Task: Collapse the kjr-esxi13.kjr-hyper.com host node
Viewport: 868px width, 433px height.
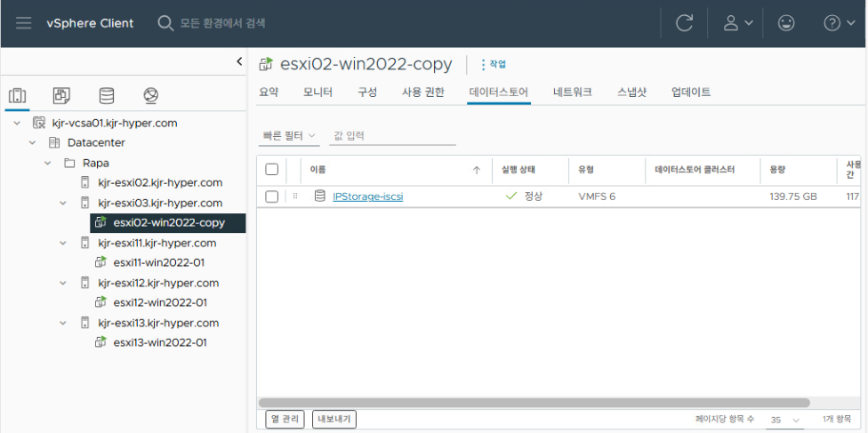Action: 64,323
